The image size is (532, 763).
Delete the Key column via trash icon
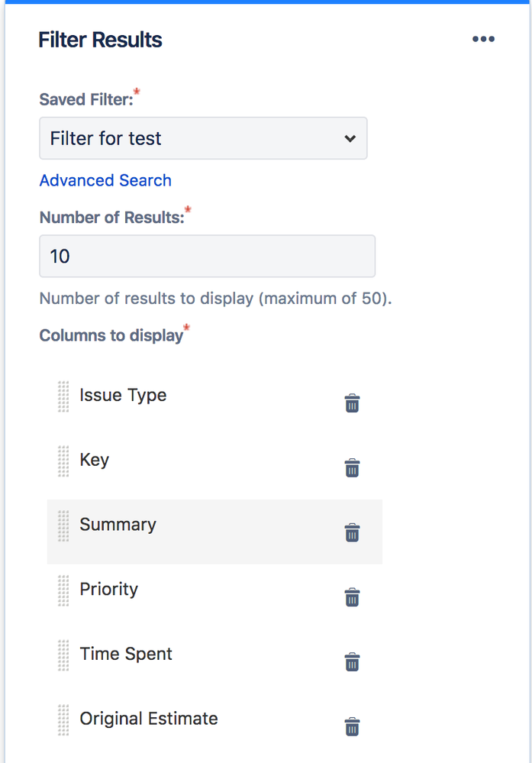352,468
